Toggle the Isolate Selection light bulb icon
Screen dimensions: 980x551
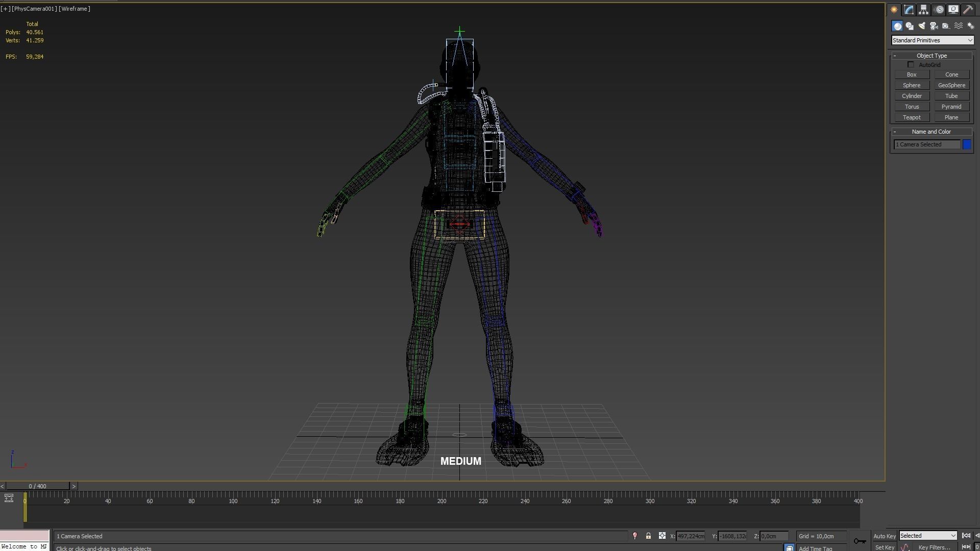635,536
